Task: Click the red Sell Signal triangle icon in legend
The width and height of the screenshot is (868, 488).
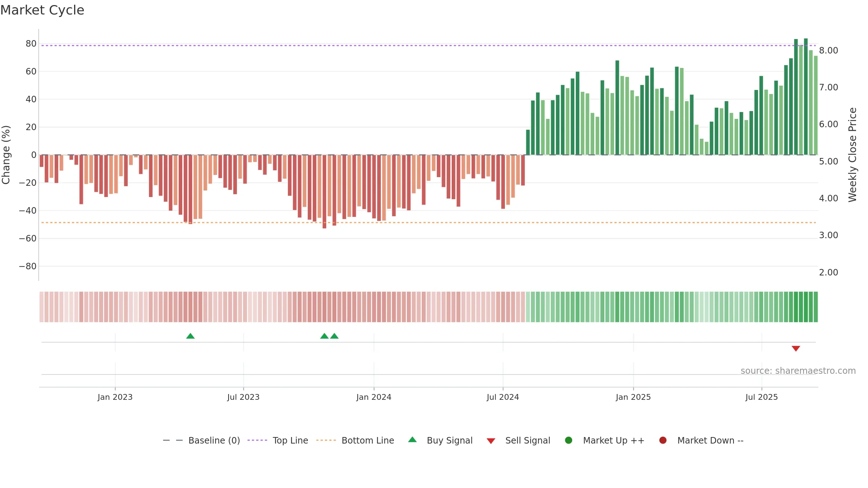Action: (491, 441)
